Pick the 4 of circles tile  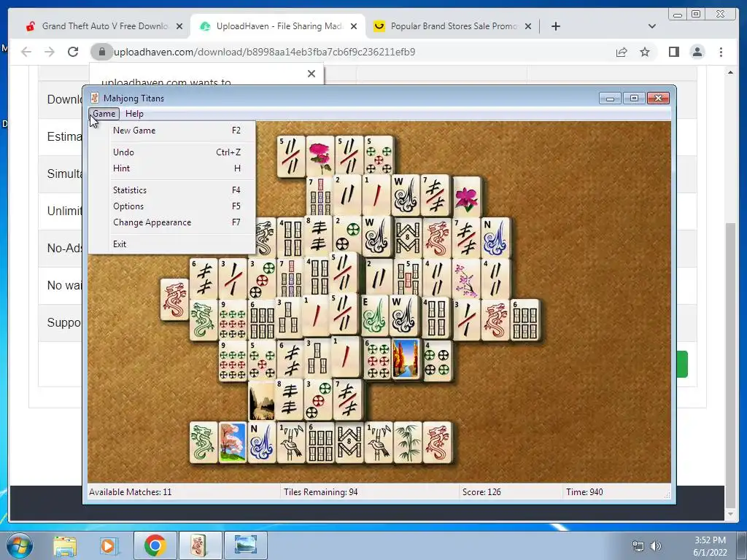point(438,360)
